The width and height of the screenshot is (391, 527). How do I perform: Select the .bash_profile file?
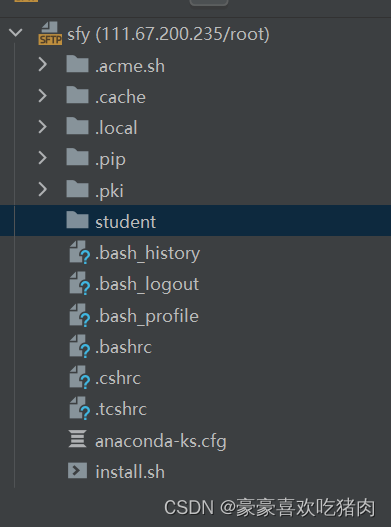click(x=147, y=316)
